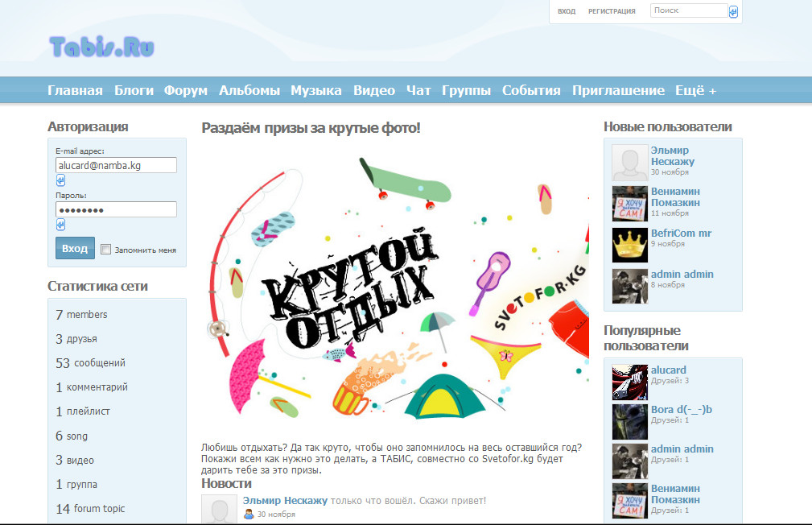
Task: Open admin admin name link dated 8 ноября
Action: pyautogui.click(x=682, y=274)
